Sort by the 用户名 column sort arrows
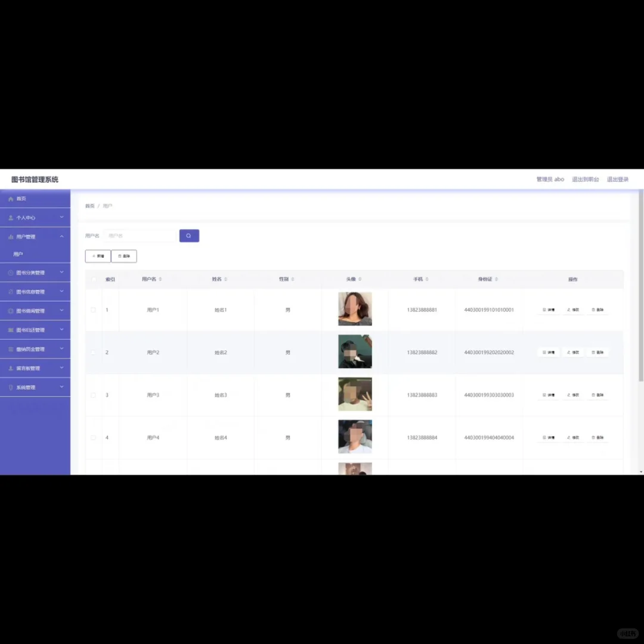Image resolution: width=644 pixels, height=644 pixels. tap(160, 279)
